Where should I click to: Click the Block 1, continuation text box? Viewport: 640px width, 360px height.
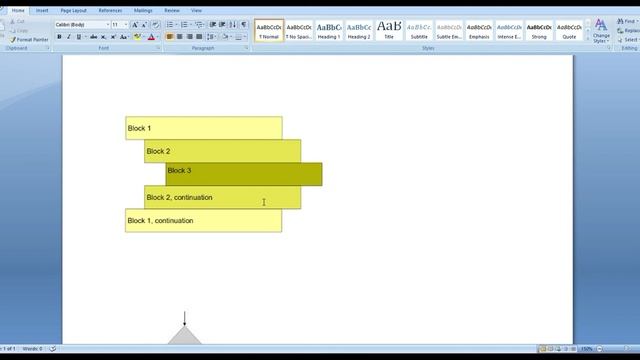tap(204, 220)
